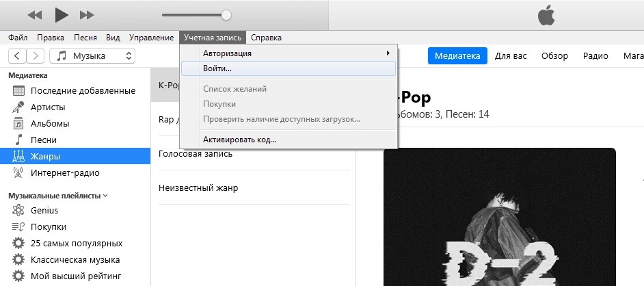Click the Жанры guitars icon
The height and width of the screenshot is (286, 644).
(18, 157)
